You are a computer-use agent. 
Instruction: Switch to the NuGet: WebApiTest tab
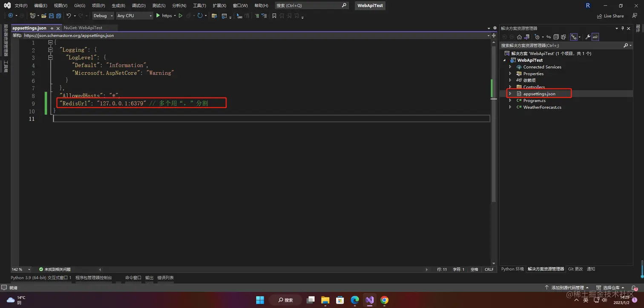tap(83, 28)
